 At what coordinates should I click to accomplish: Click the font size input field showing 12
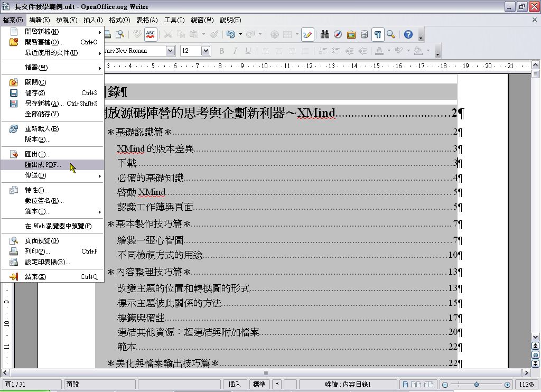[x=190, y=51]
